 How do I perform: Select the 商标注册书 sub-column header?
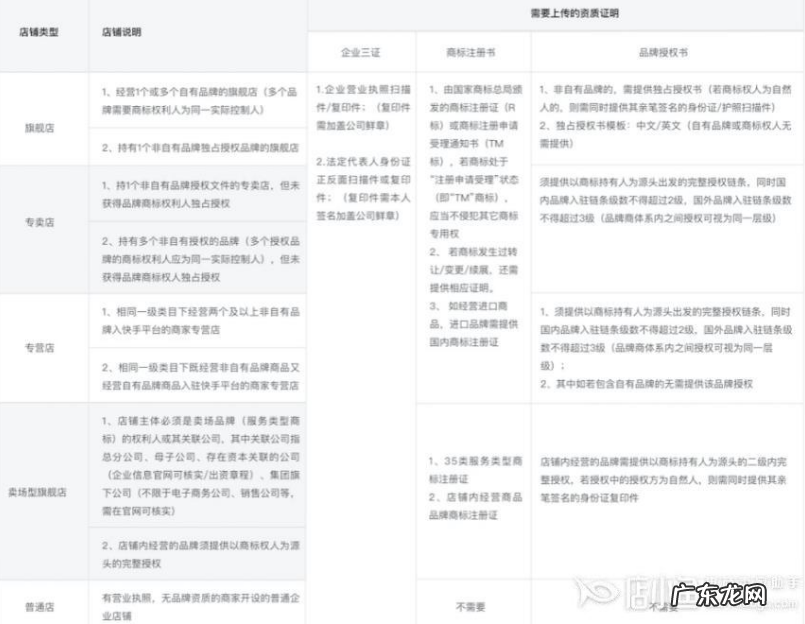pos(470,50)
